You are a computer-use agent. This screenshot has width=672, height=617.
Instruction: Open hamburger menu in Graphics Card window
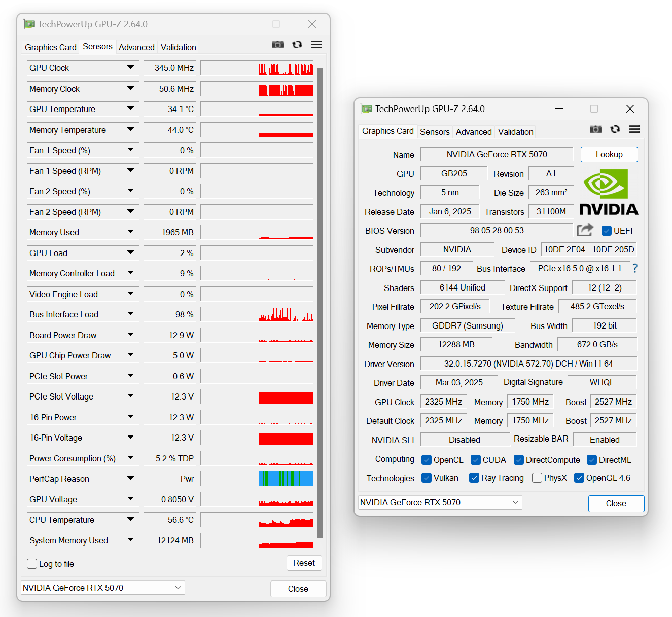(634, 129)
